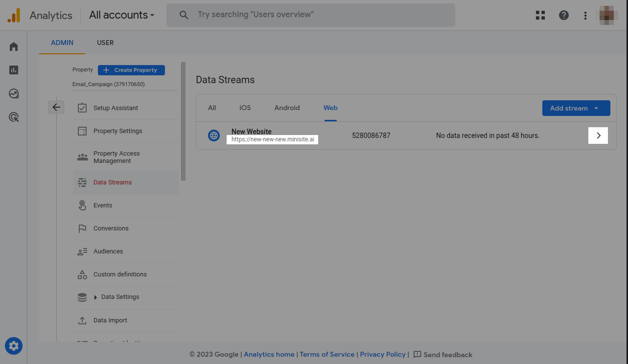Expand the Data Settings submenu triangle

pyautogui.click(x=95, y=297)
